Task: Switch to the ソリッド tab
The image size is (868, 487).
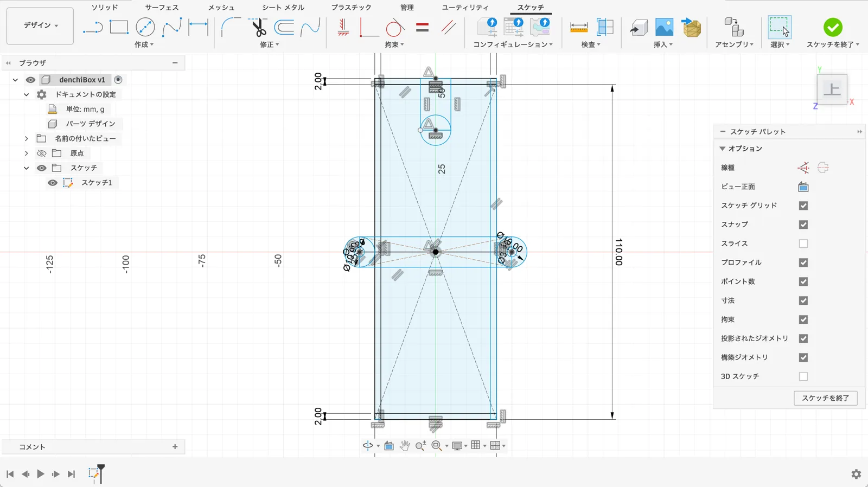Action: [x=104, y=8]
